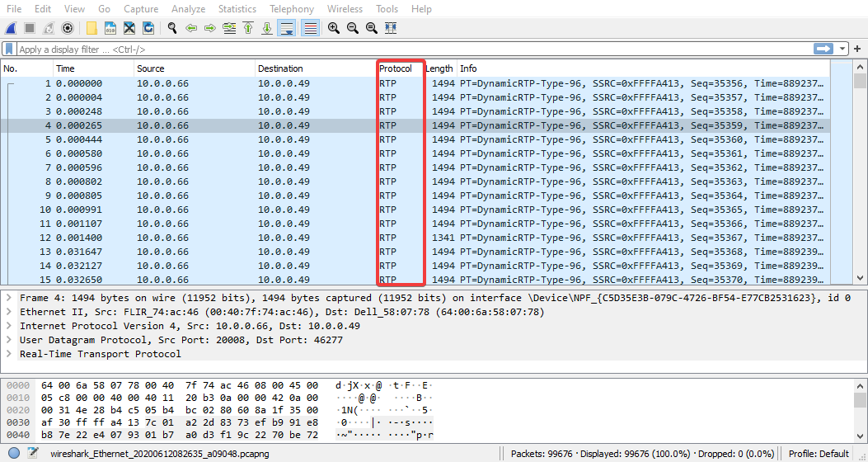Open the Go menu
Screen dimensions: 868x462
point(104,9)
